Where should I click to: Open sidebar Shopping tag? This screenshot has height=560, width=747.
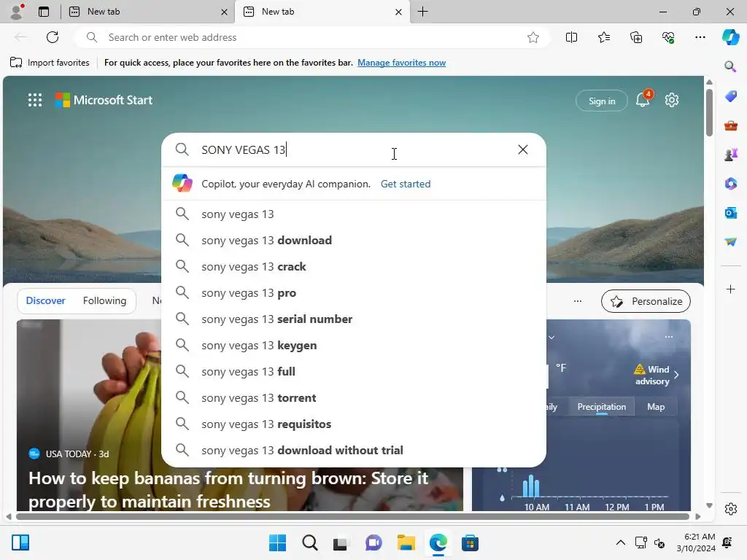click(x=730, y=96)
